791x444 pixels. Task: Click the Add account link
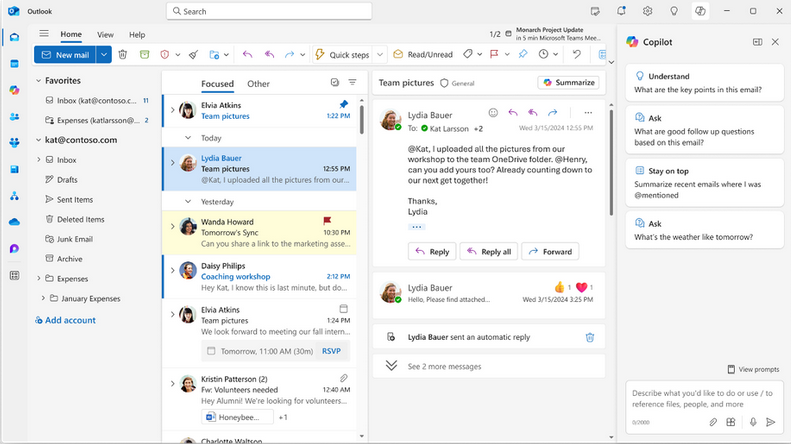(x=65, y=320)
